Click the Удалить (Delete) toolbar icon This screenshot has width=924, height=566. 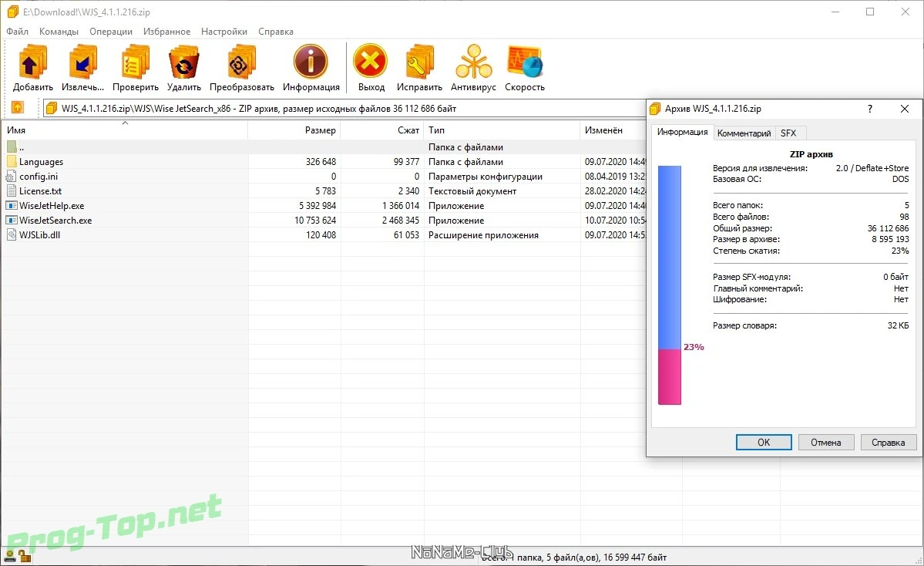184,62
